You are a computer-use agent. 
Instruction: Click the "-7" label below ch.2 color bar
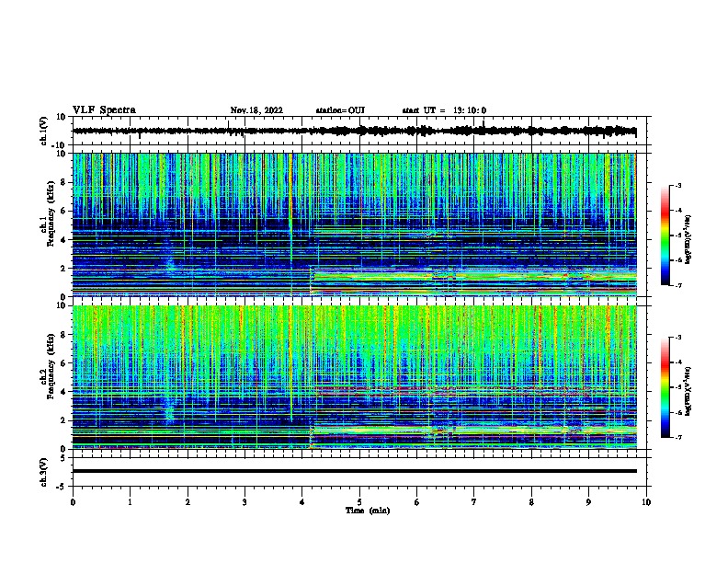678,437
